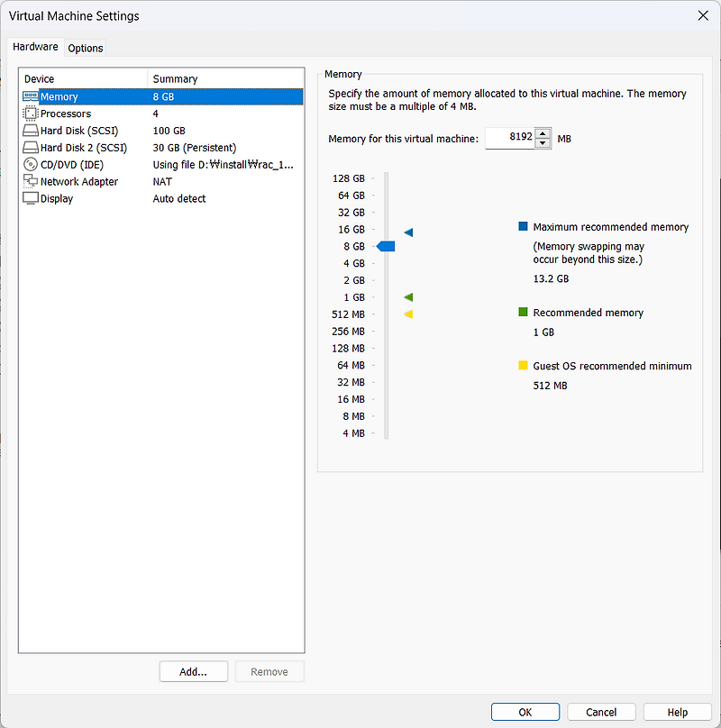
Task: Click the memory stepper up arrow
Action: [x=542, y=133]
